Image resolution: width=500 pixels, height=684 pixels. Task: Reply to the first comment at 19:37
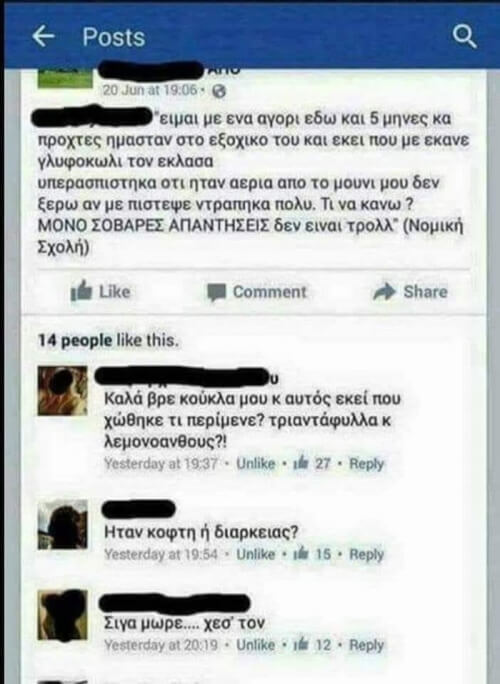coord(366,464)
